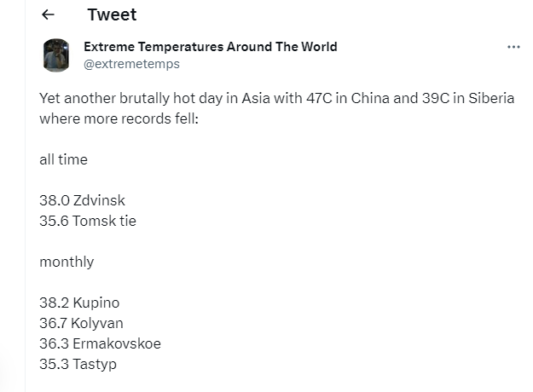This screenshot has height=392, width=533.
Task: Open the three-dot more options menu
Action: [x=513, y=47]
